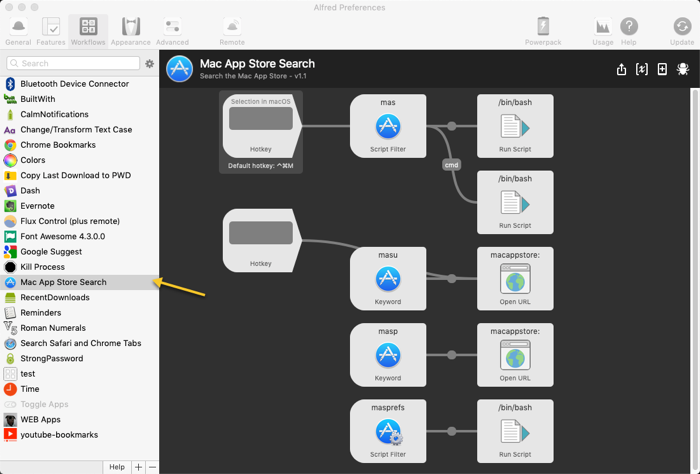Select the masu Keyword node
Viewport: 700px width, 474px height.
388,279
